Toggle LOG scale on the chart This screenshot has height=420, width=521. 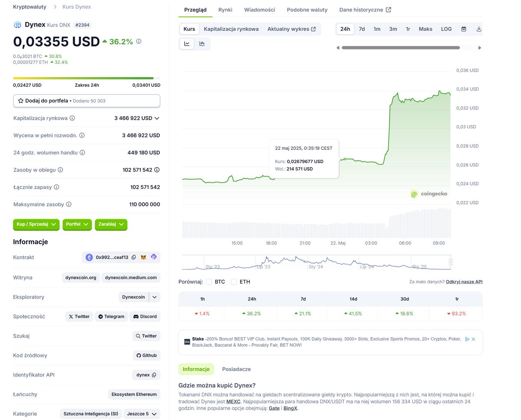pyautogui.click(x=446, y=29)
